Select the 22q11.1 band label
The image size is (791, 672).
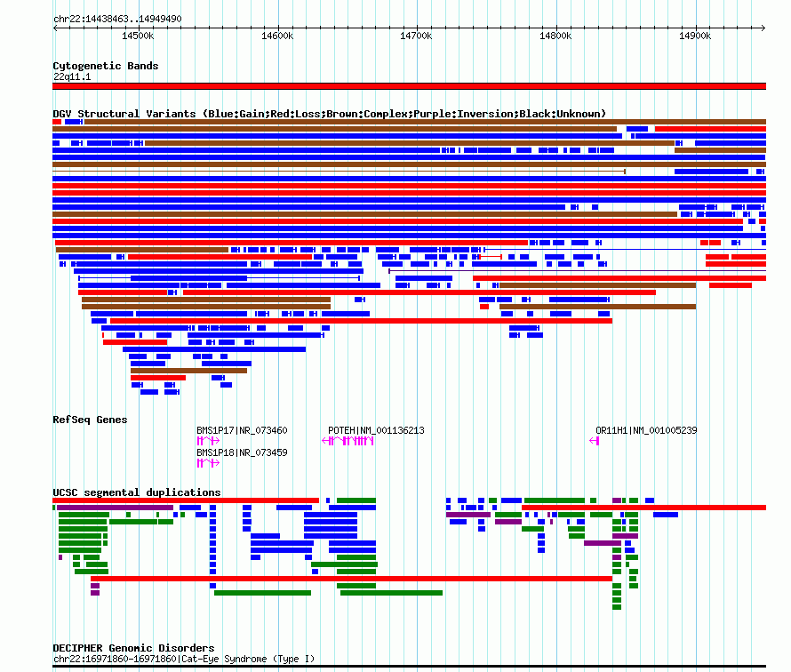pos(72,76)
